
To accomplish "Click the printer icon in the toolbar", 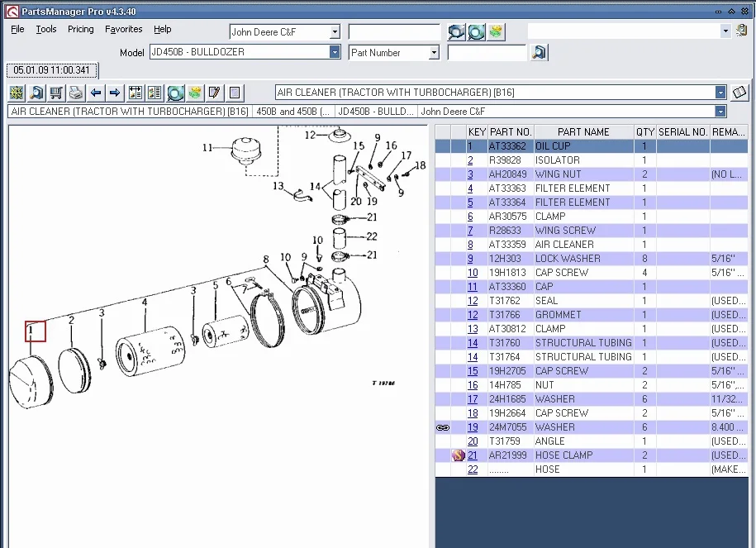I will point(76,93).
